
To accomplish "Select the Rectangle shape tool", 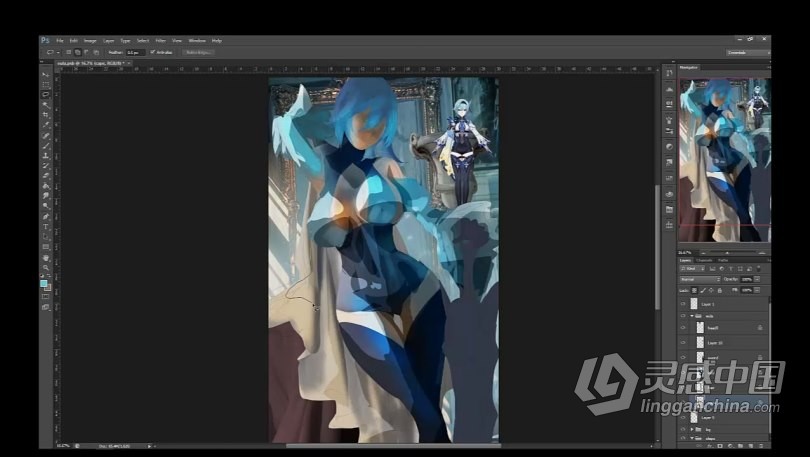I will 45,247.
